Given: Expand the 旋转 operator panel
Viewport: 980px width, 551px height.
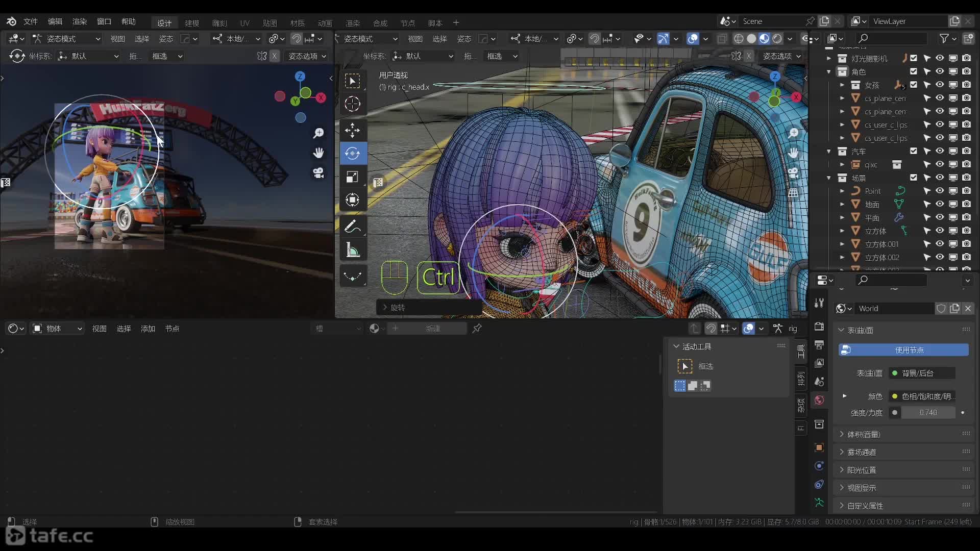Looking at the screenshot, I should point(429,308).
